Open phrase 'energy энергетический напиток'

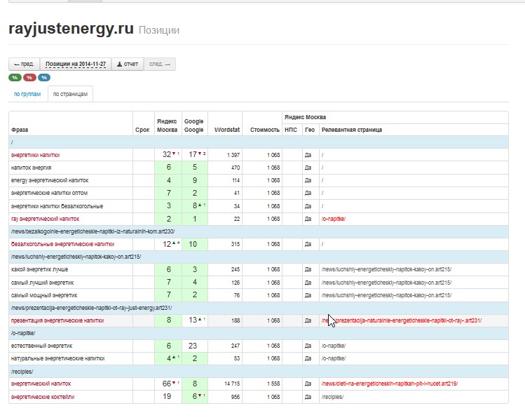point(50,180)
